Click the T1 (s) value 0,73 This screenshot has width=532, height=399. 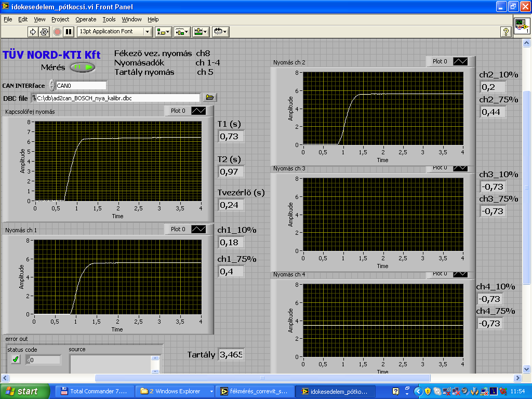231,137
